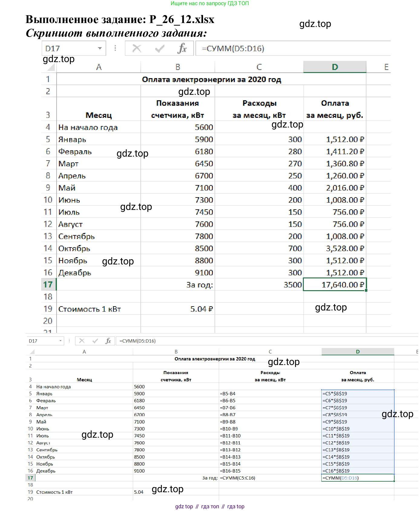Image resolution: width=420 pixels, height=511 pixels.
Task: Click the "гдз top" link in the page footer
Action: tap(236, 506)
